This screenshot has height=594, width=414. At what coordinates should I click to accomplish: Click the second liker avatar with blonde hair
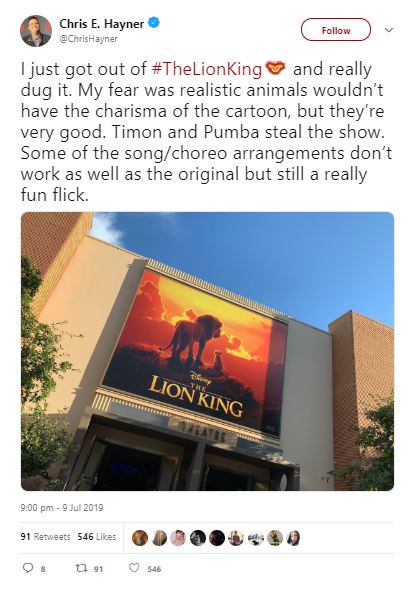159,538
